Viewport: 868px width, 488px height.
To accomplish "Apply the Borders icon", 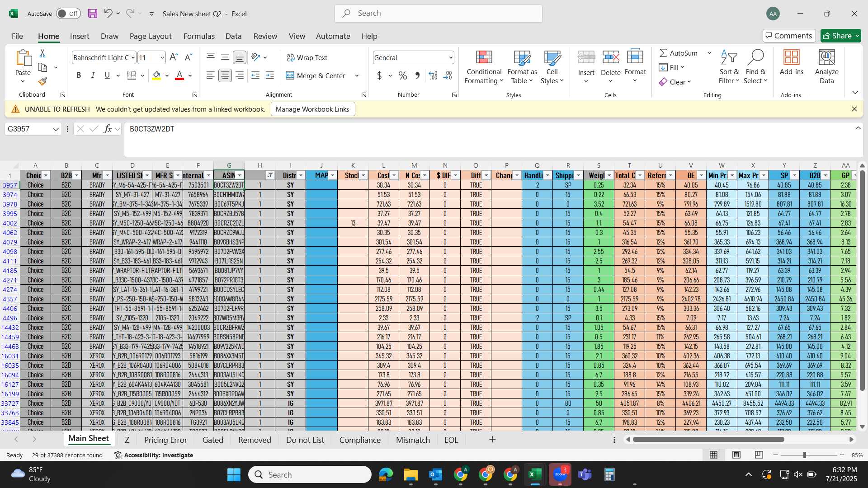I will point(132,75).
